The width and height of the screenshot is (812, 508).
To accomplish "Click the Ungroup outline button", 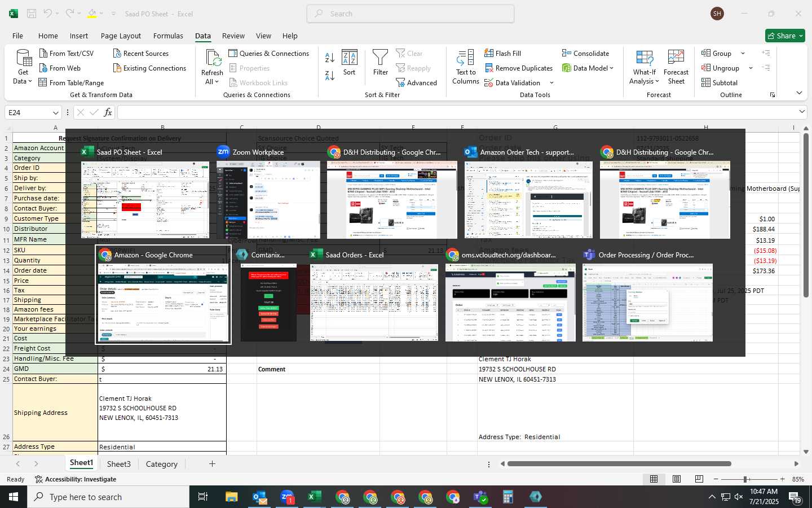I will click(x=720, y=68).
